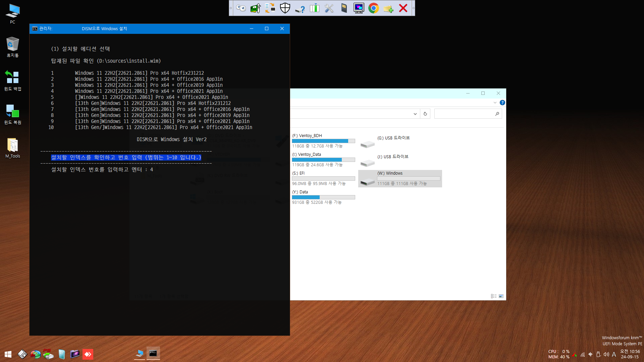Click index 10 [13th Gen/] line in console
644x362 pixels.
point(150,127)
